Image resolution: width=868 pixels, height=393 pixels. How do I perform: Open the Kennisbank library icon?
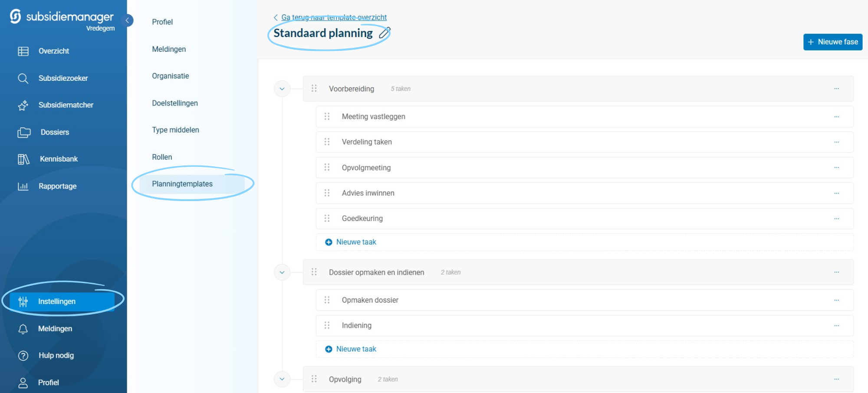(22, 159)
